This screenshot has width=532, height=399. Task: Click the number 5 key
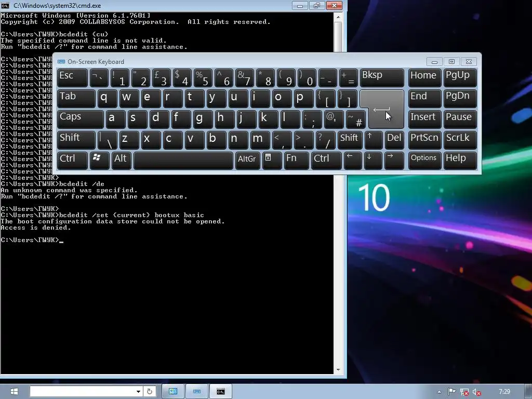pyautogui.click(x=203, y=78)
